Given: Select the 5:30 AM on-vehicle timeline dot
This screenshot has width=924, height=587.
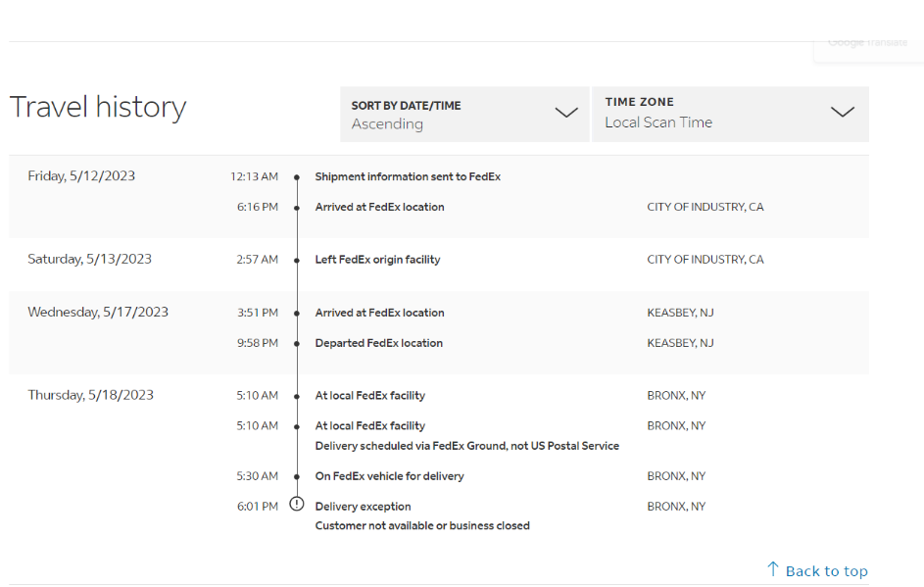Looking at the screenshot, I should tap(297, 476).
